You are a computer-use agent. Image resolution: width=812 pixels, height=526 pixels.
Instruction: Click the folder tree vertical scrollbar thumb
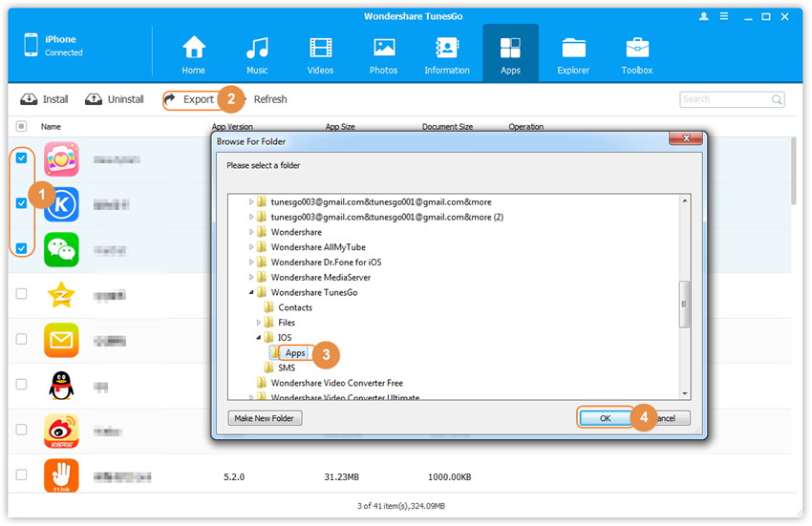tap(684, 305)
